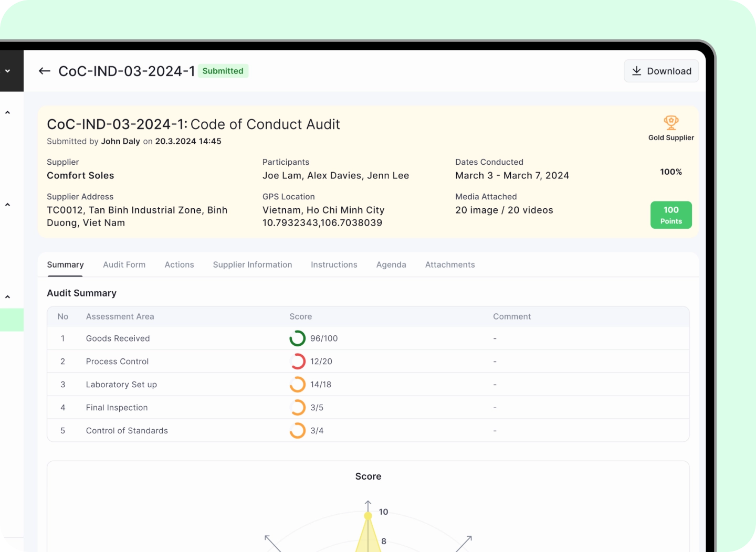Image resolution: width=756 pixels, height=552 pixels.
Task: Click the green score ring for Goods Received
Action: [297, 338]
